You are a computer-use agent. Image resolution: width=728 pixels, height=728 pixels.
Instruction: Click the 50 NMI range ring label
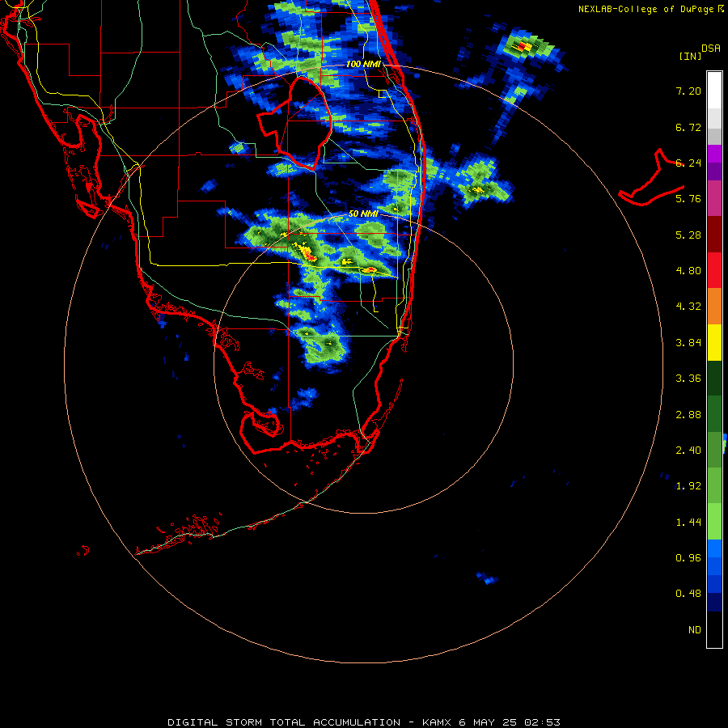pos(363,214)
